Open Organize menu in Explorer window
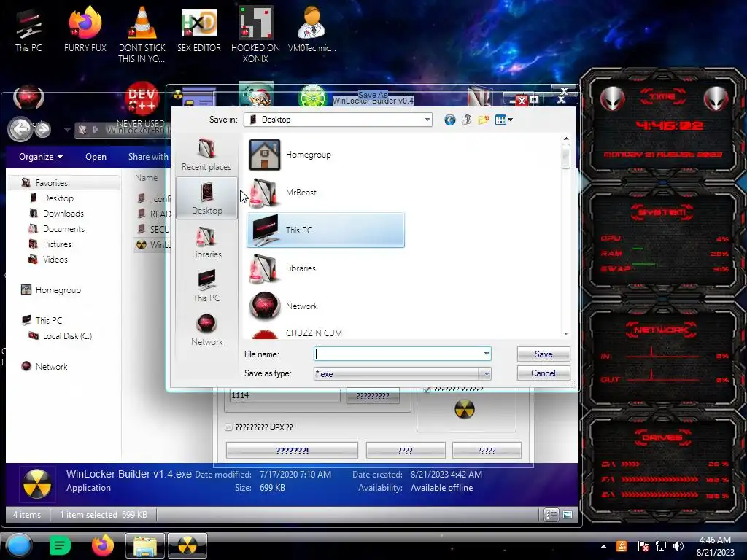 pyautogui.click(x=41, y=157)
